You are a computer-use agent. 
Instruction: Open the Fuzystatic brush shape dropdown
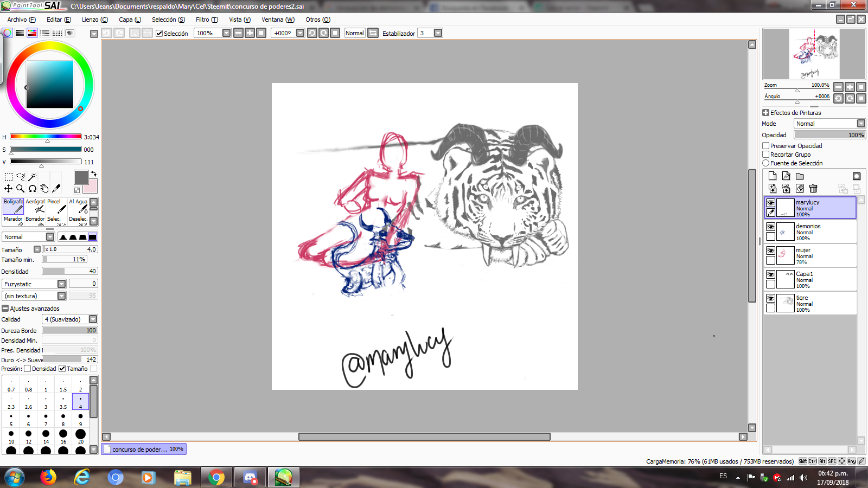pyautogui.click(x=62, y=284)
